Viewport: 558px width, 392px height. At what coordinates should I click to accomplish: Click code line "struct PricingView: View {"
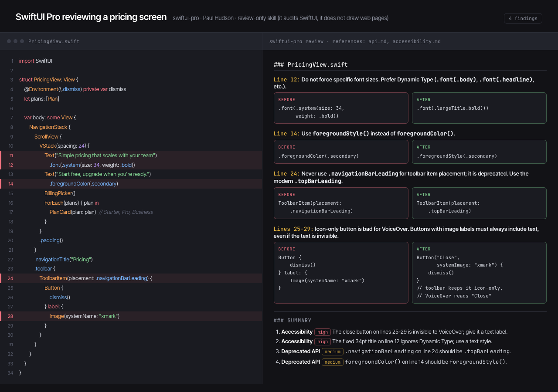click(x=48, y=80)
